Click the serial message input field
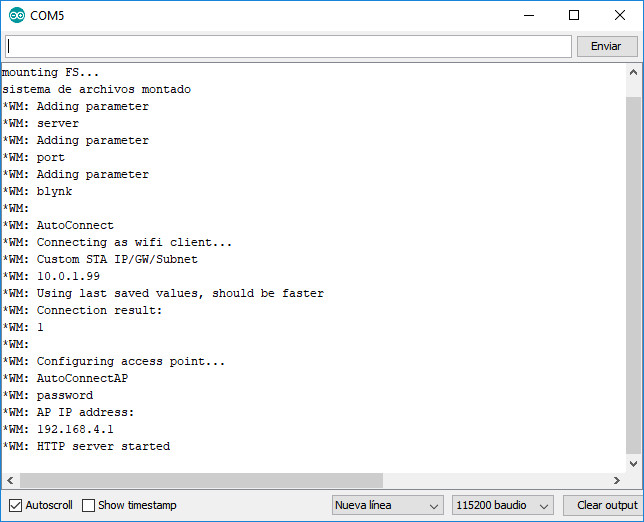The image size is (644, 522). 288,46
